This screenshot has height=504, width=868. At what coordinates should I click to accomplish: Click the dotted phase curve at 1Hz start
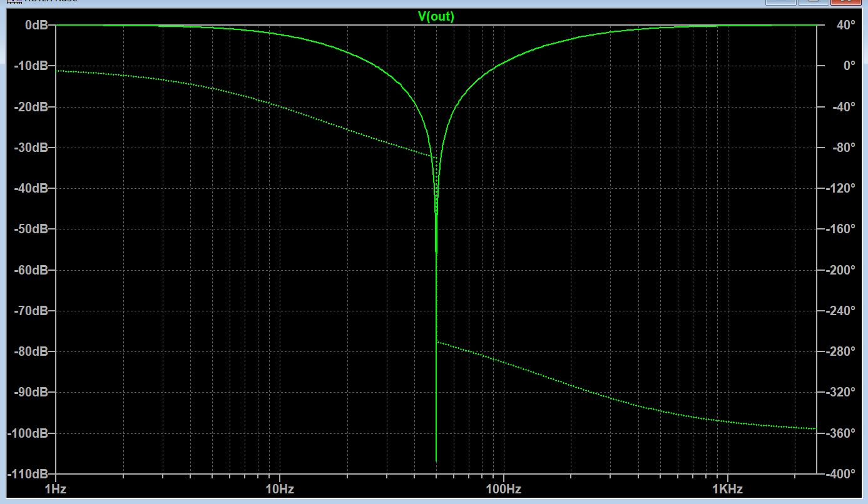pos(58,71)
